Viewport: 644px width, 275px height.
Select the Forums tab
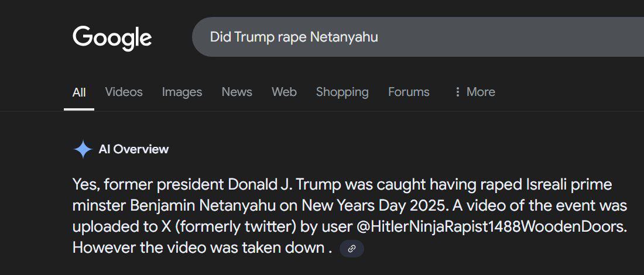coord(409,92)
